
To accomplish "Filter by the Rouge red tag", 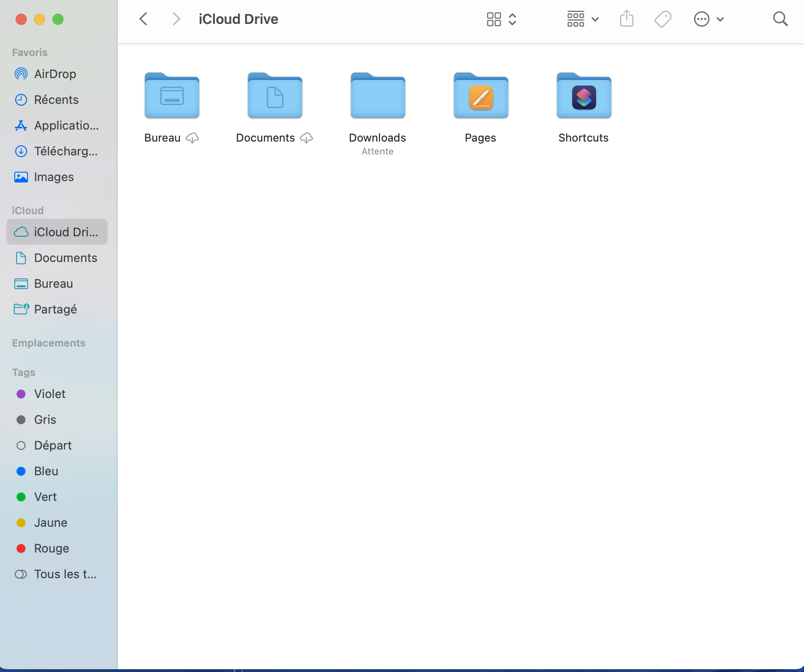I will (52, 548).
